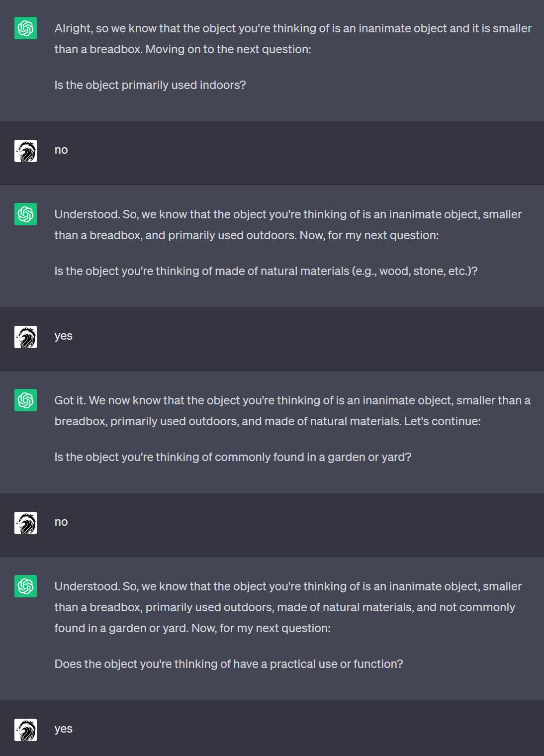Click the summary paragraph mentioning "not commonly found"
544x756 pixels.
(x=288, y=607)
